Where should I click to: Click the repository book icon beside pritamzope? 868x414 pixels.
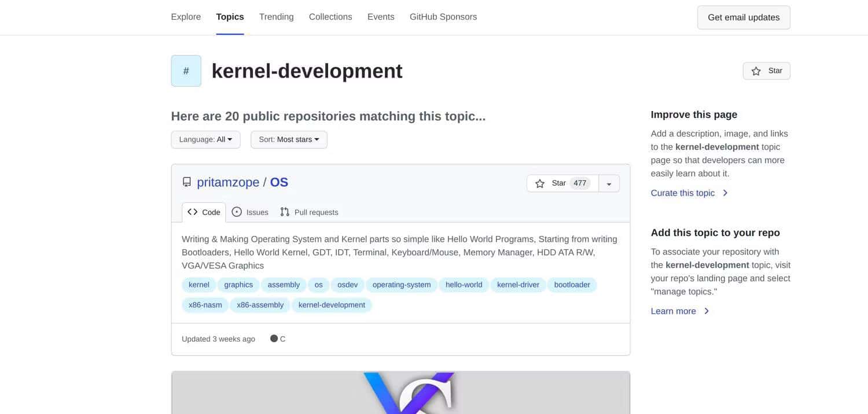pyautogui.click(x=186, y=182)
